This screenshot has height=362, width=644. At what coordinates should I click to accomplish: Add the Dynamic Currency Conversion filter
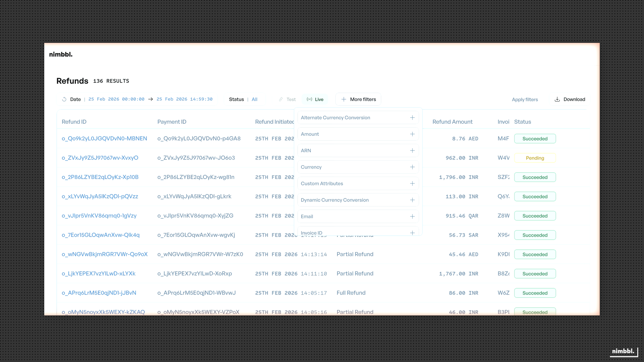point(412,200)
